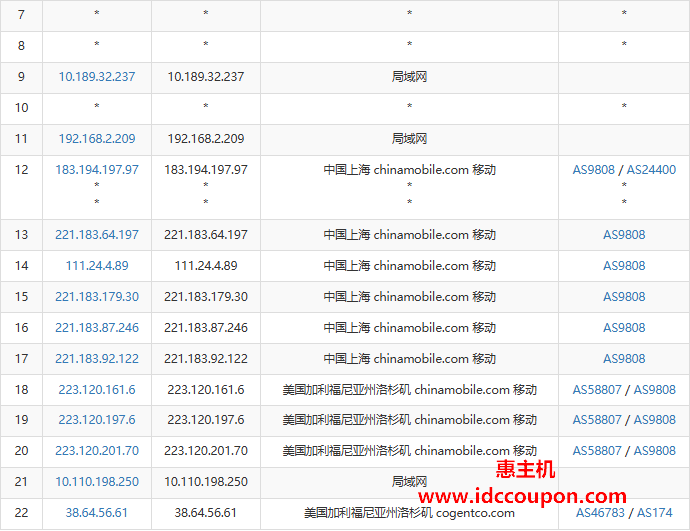
Task: Select the blue 221.183.64.197 IP link
Action: pyautogui.click(x=97, y=235)
